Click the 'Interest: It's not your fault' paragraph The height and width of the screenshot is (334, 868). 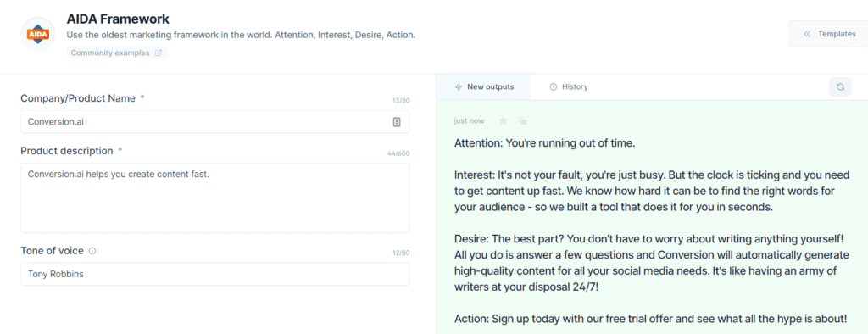[652, 191]
